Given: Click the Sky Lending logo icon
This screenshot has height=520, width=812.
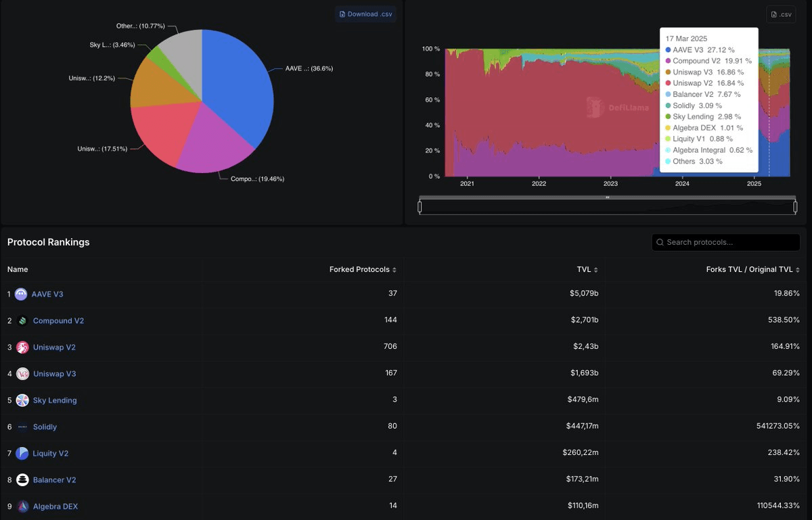Looking at the screenshot, I should (x=22, y=400).
